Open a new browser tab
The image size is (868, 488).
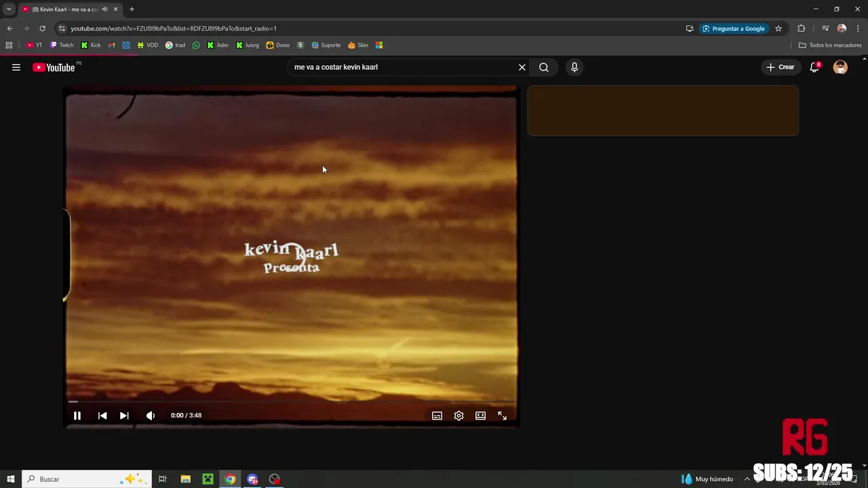point(132,9)
